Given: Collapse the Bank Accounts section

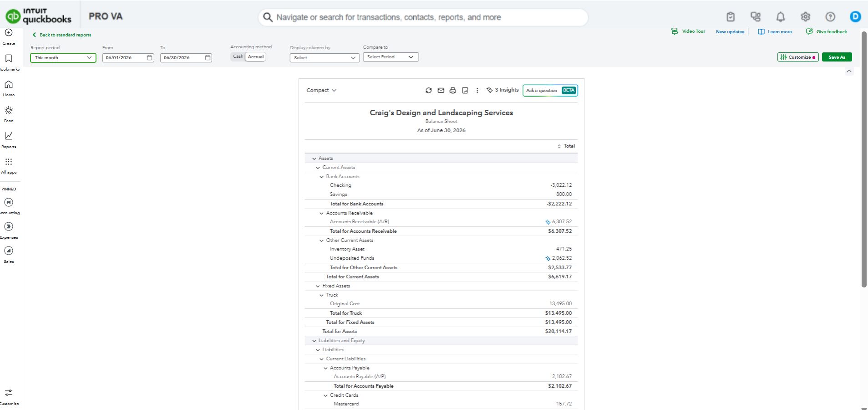Looking at the screenshot, I should [x=321, y=177].
